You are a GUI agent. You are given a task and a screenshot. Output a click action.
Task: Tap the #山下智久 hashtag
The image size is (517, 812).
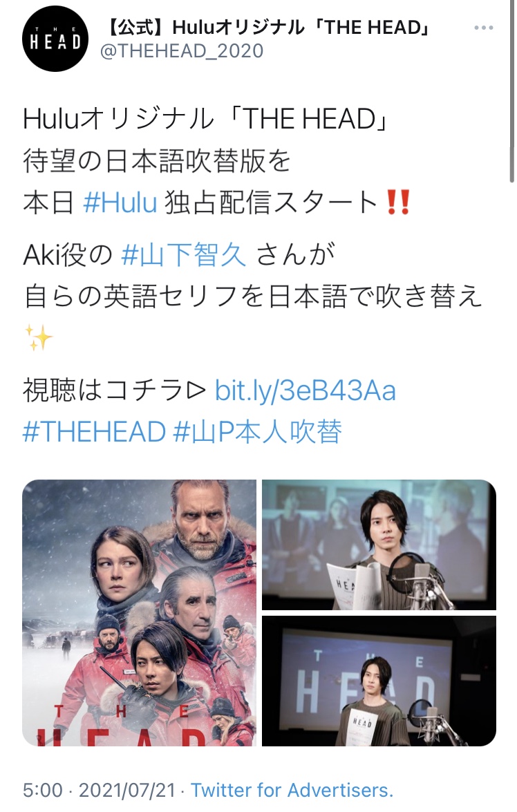click(x=183, y=255)
